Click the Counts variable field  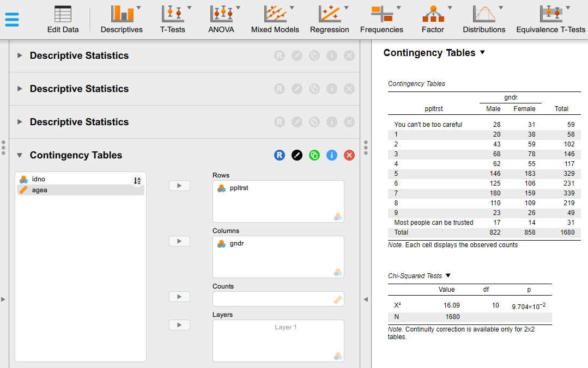(x=272, y=299)
